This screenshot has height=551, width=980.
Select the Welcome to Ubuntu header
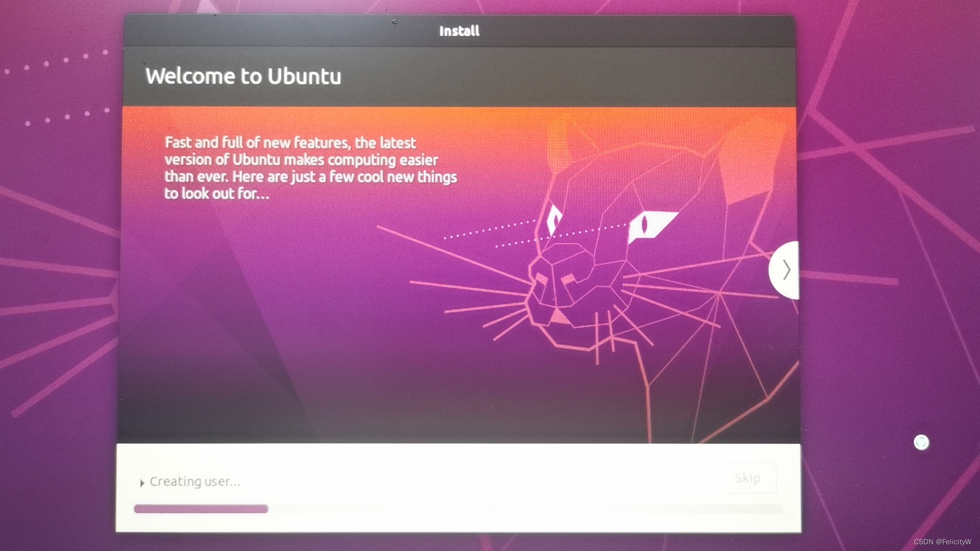243,76
